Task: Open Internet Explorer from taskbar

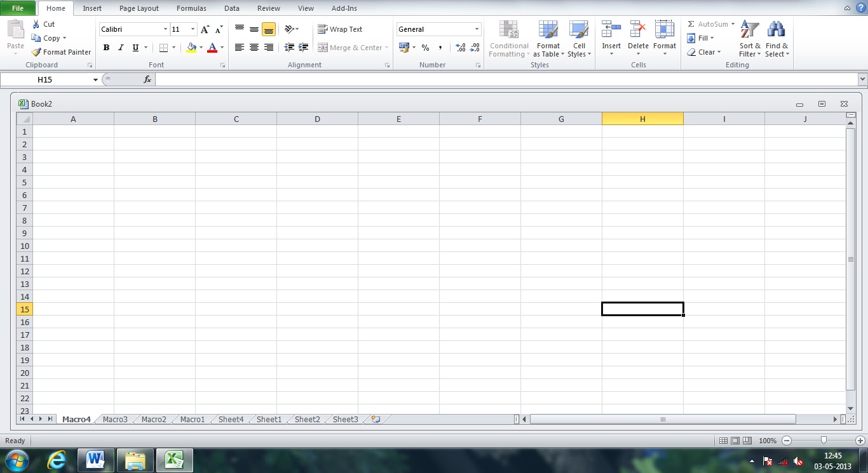Action: [x=57, y=460]
